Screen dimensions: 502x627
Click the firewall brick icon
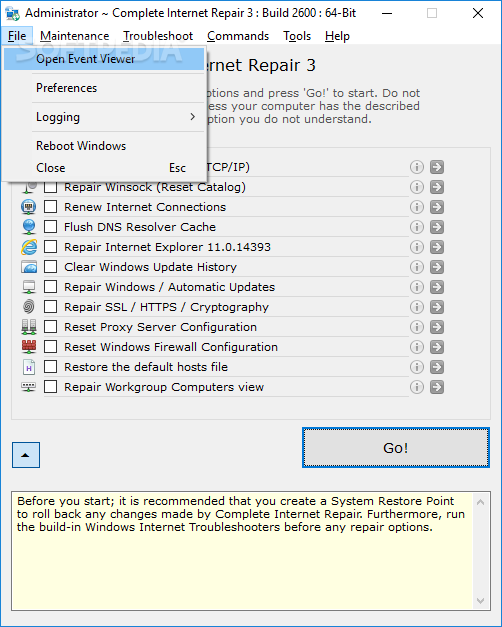(x=29, y=347)
